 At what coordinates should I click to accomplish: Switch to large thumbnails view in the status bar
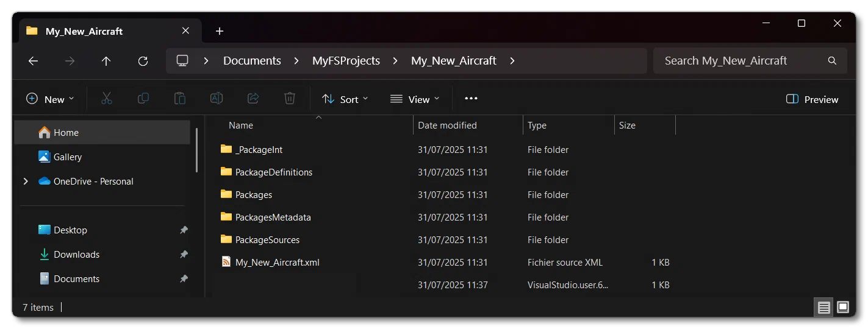842,307
